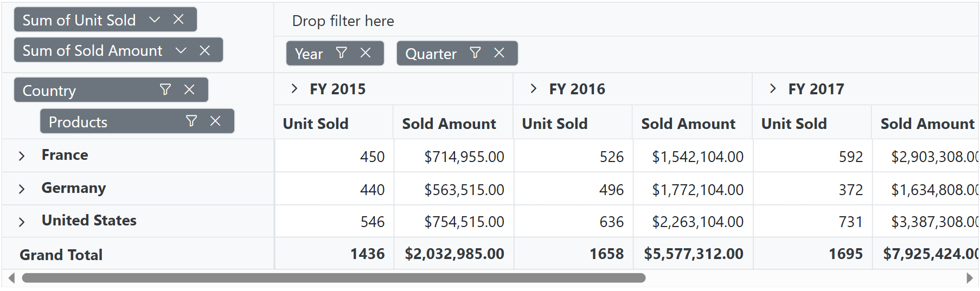The image size is (980, 291).
Task: Select the Sum of Unit Sold chip label
Action: [x=79, y=20]
